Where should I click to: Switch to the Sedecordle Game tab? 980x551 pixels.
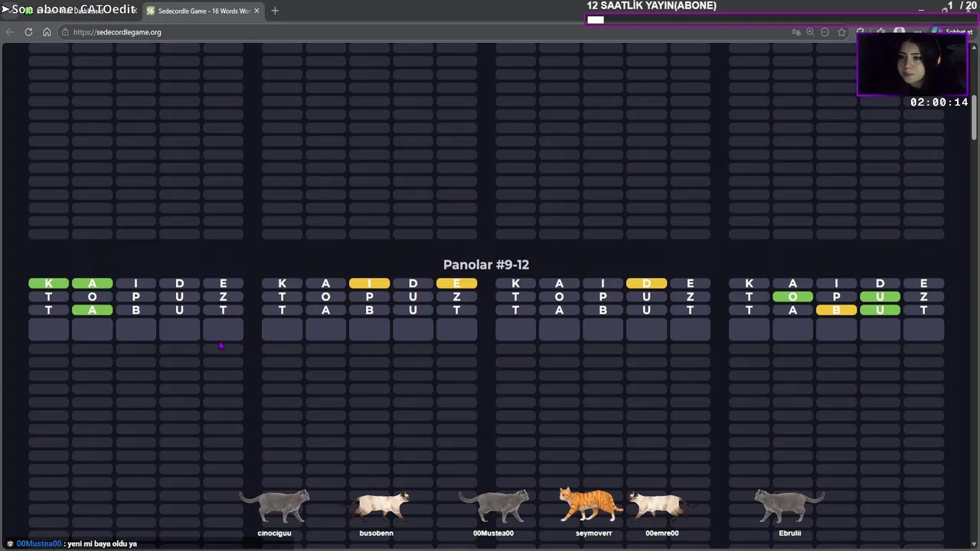[203, 11]
